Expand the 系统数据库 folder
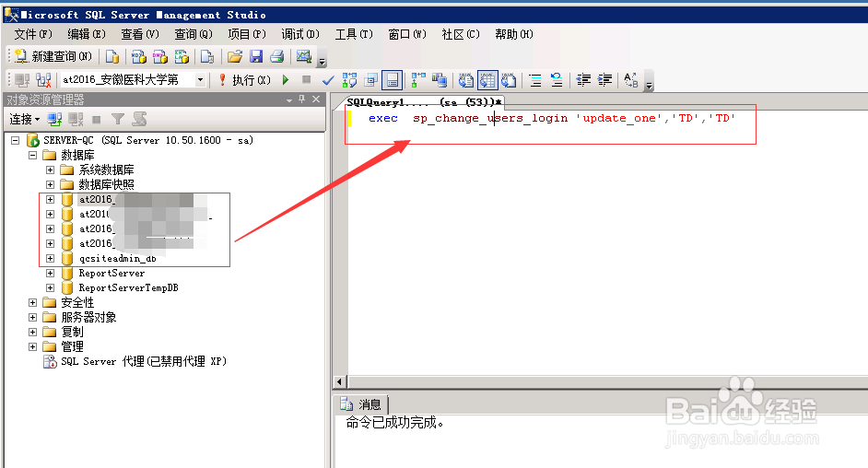This screenshot has height=468, width=868. (51, 170)
